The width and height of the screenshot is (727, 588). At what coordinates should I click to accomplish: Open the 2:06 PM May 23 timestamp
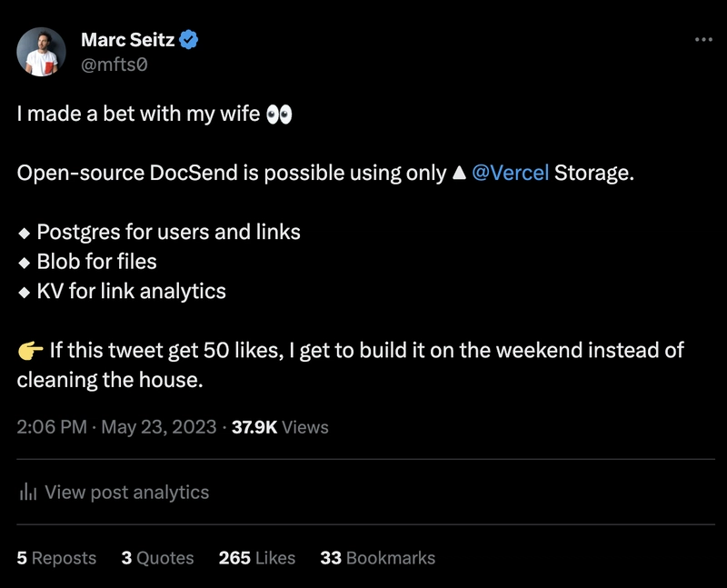coord(116,426)
